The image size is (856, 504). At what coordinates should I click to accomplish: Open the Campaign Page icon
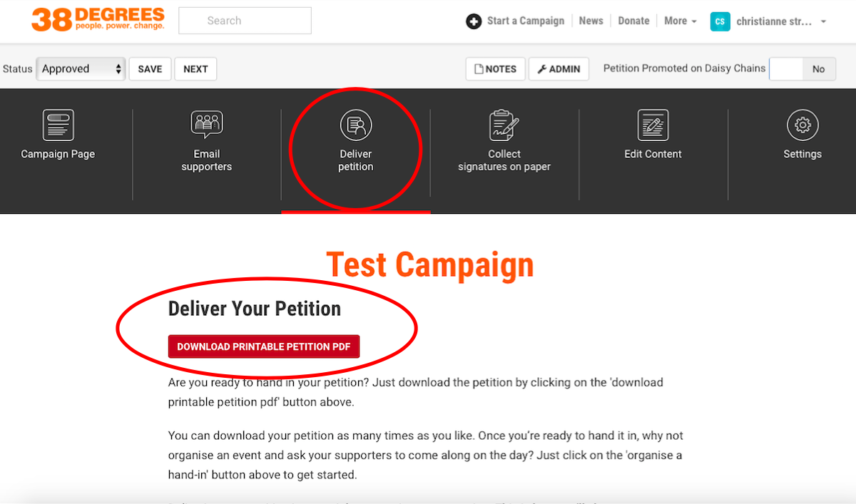[x=58, y=125]
